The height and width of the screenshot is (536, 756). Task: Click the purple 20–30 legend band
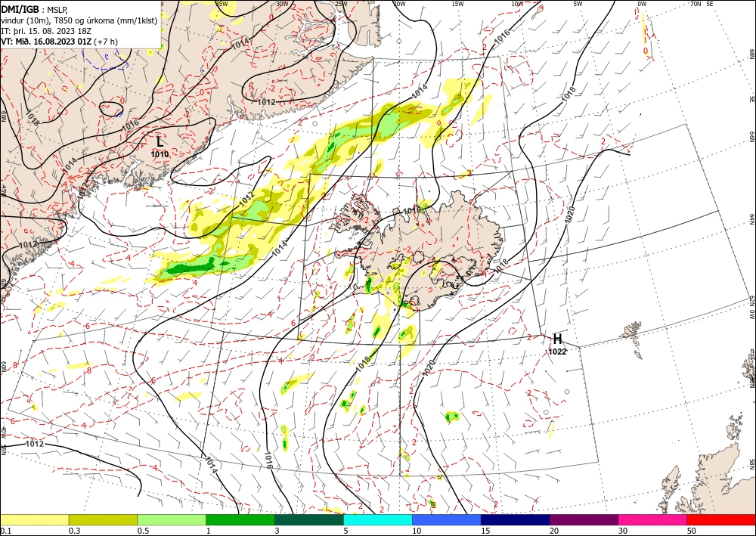(x=584, y=519)
